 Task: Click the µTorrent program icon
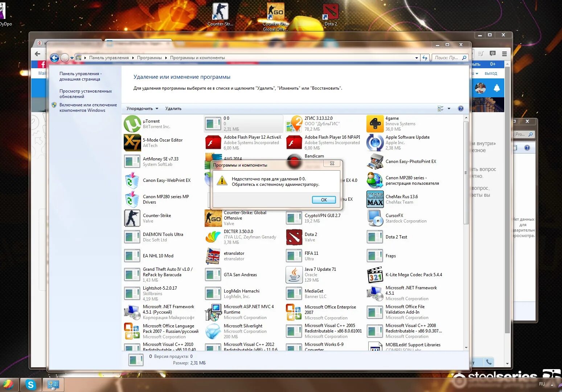[x=132, y=124]
